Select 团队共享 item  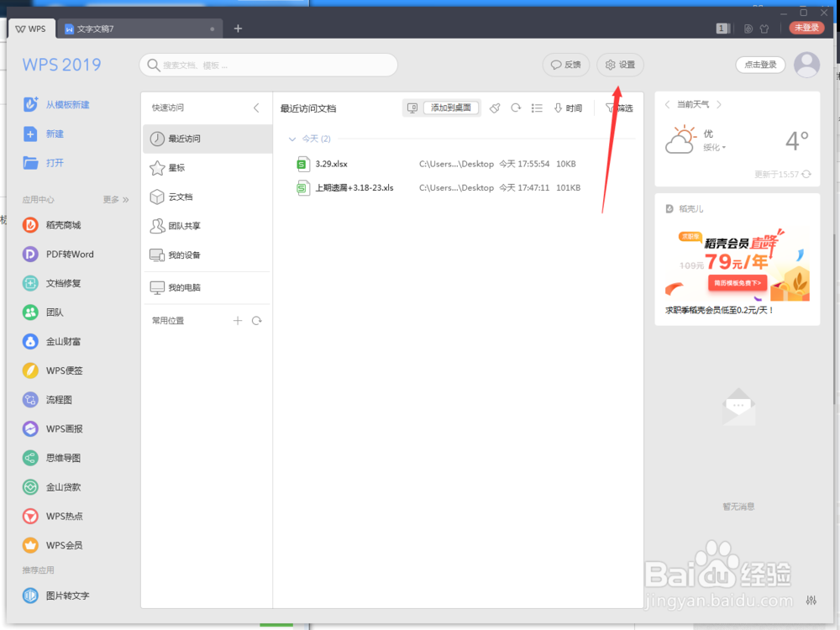[207, 226]
